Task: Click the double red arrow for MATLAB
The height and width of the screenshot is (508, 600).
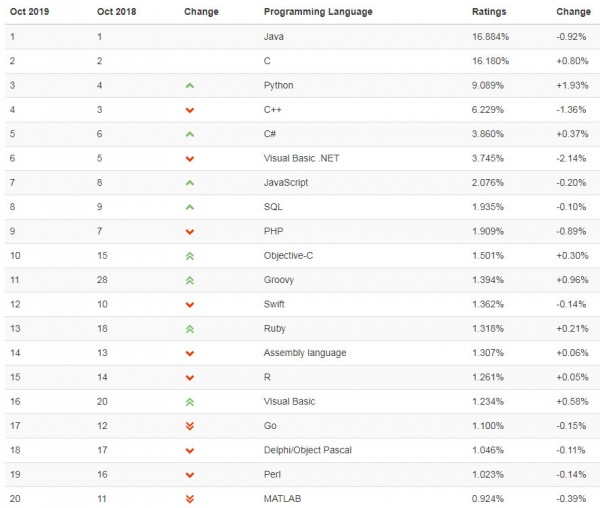Action: click(x=189, y=498)
